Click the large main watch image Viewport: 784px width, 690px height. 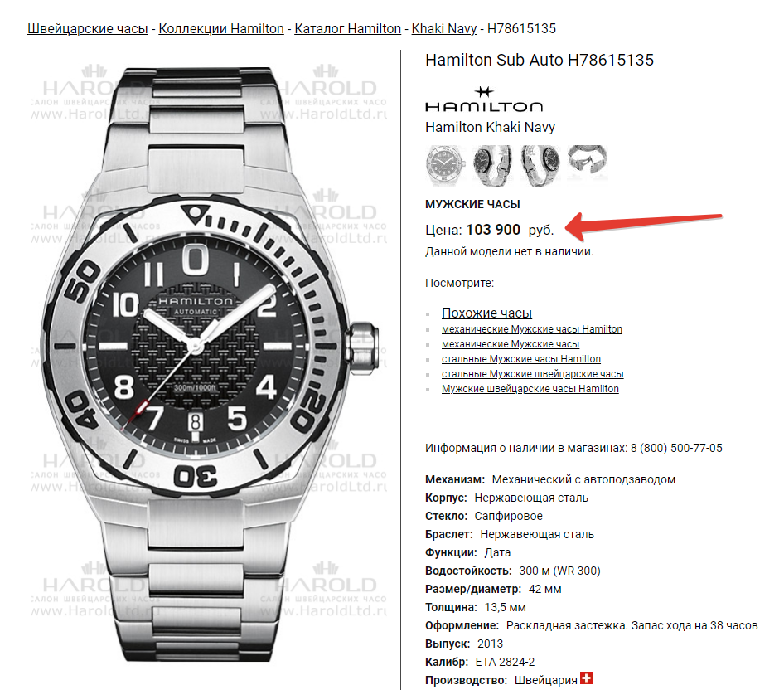pos(210,364)
